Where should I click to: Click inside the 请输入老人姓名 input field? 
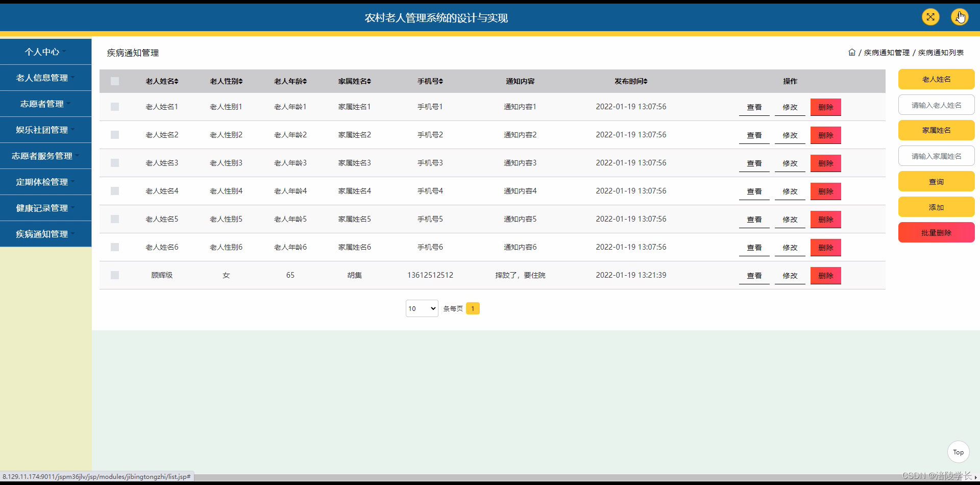[x=936, y=105]
